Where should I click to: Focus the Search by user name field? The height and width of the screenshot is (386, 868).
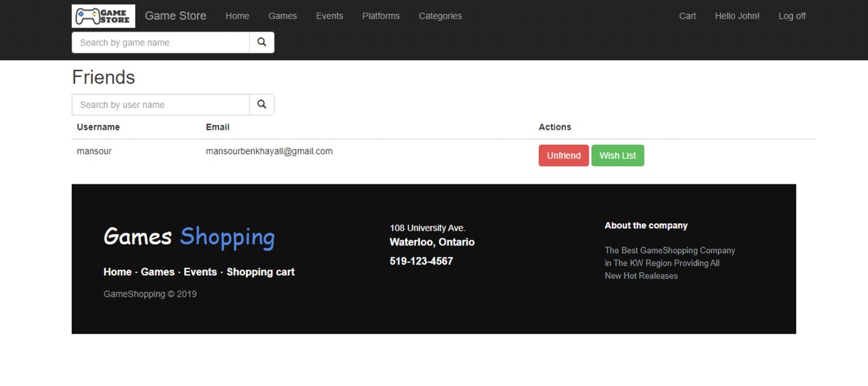[x=161, y=105]
